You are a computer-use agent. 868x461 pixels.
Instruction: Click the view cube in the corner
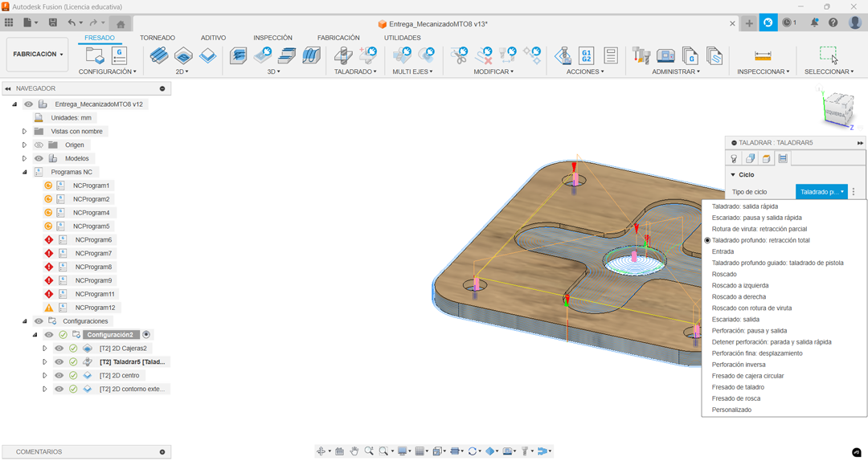838,109
